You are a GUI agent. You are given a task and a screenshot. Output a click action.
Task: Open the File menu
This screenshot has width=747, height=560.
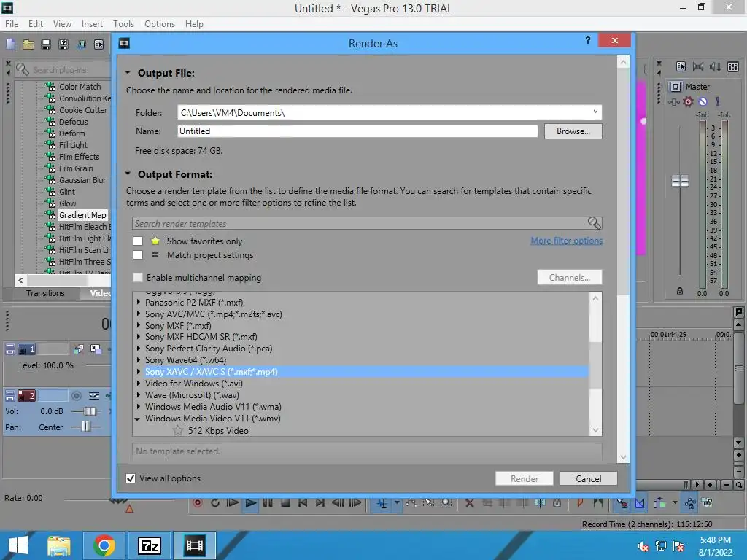click(x=12, y=24)
